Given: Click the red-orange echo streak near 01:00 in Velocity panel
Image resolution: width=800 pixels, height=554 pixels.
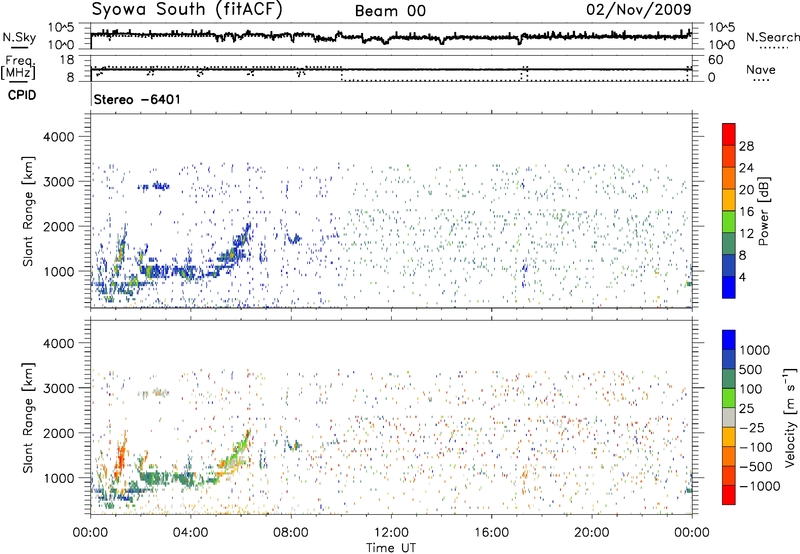Looking at the screenshot, I should click(x=121, y=457).
